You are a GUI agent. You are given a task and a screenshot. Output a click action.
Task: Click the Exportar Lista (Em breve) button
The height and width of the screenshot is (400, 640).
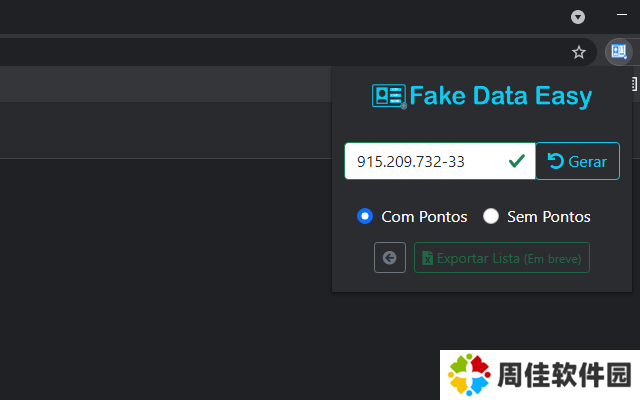pyautogui.click(x=502, y=258)
